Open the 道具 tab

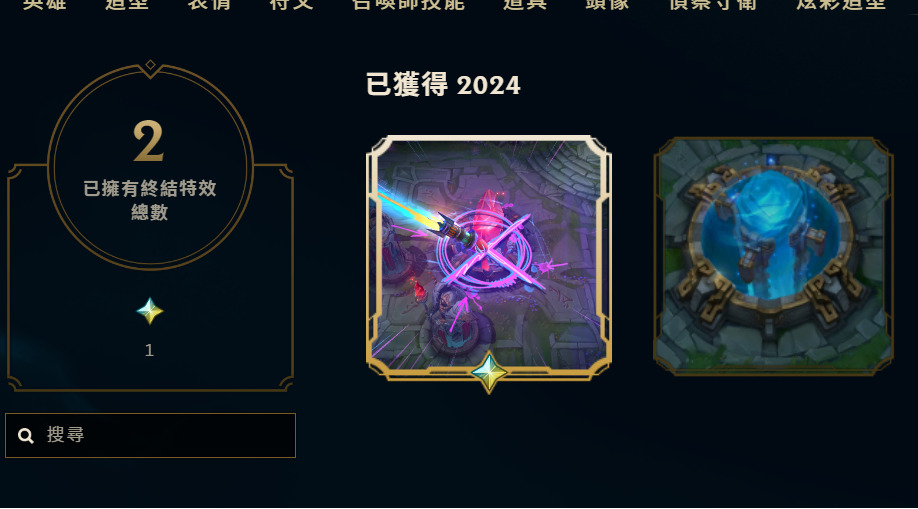pyautogui.click(x=525, y=5)
